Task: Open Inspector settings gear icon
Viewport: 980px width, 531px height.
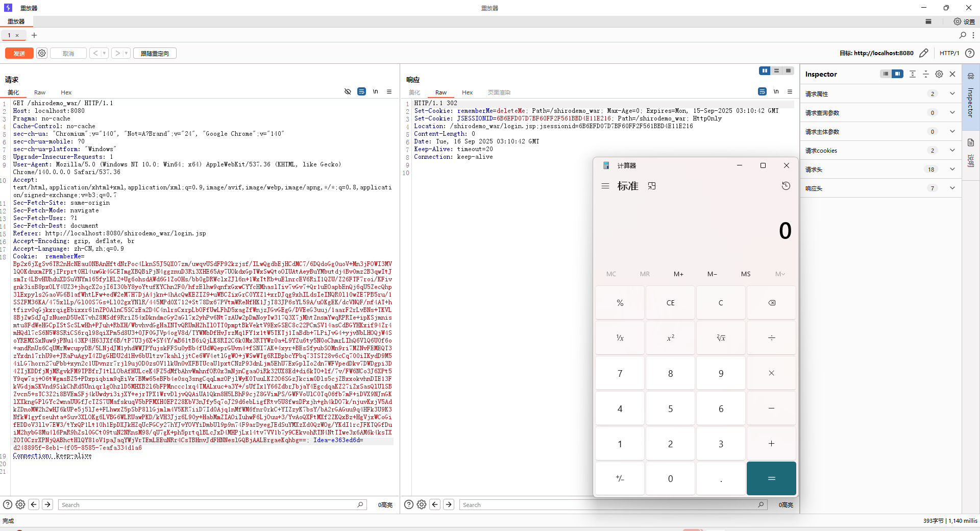Action: pos(939,74)
